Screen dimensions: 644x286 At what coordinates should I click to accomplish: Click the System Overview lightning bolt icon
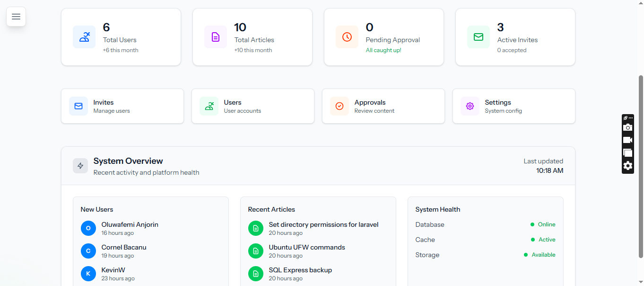pos(80,166)
